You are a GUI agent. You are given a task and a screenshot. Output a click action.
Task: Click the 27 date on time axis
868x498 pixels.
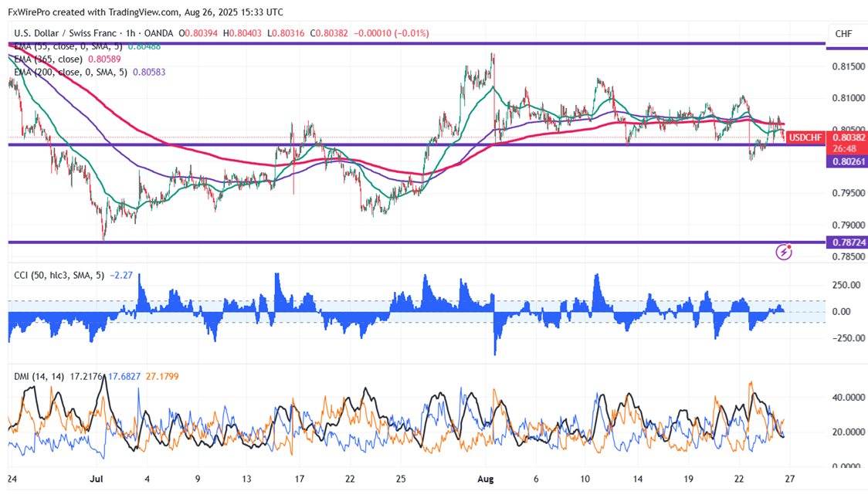coord(790,479)
